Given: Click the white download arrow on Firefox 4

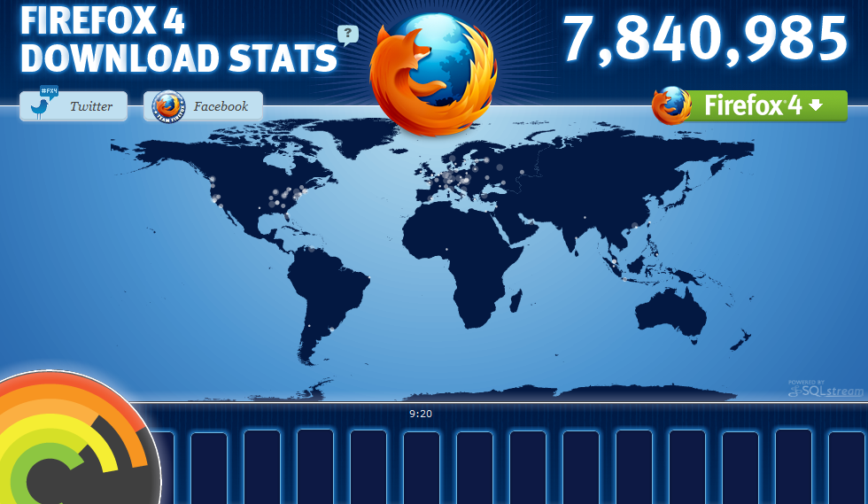Looking at the screenshot, I should [816, 105].
